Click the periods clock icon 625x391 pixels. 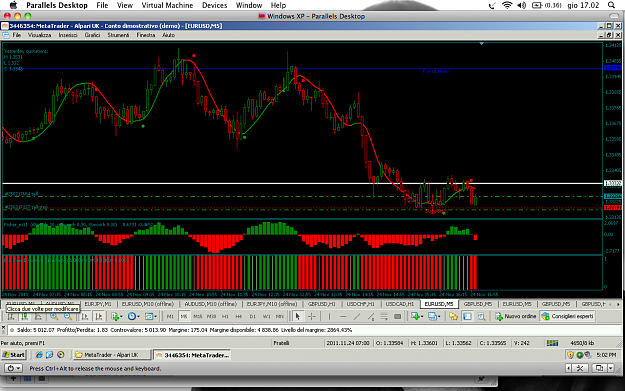click(x=132, y=316)
